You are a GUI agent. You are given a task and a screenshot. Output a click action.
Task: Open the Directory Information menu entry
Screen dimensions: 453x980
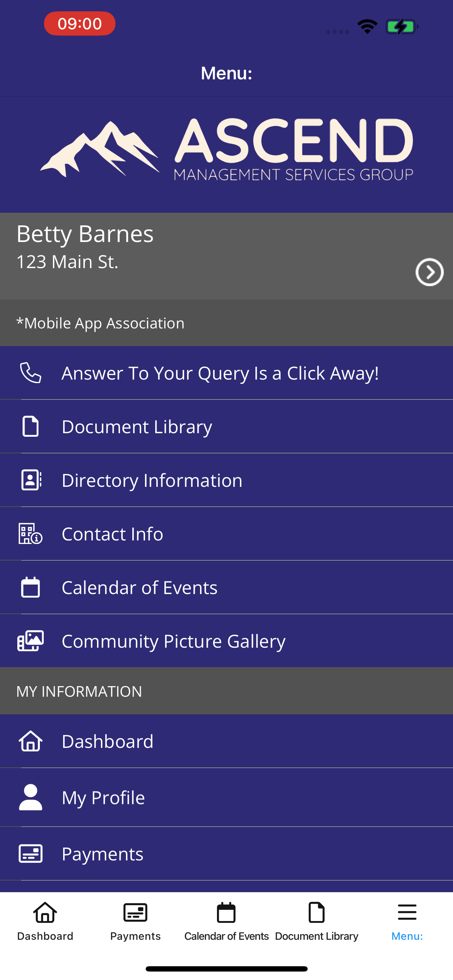click(x=226, y=480)
